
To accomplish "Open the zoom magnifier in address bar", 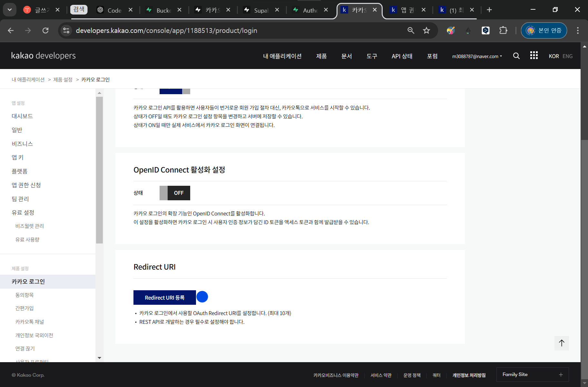I will coord(411,30).
